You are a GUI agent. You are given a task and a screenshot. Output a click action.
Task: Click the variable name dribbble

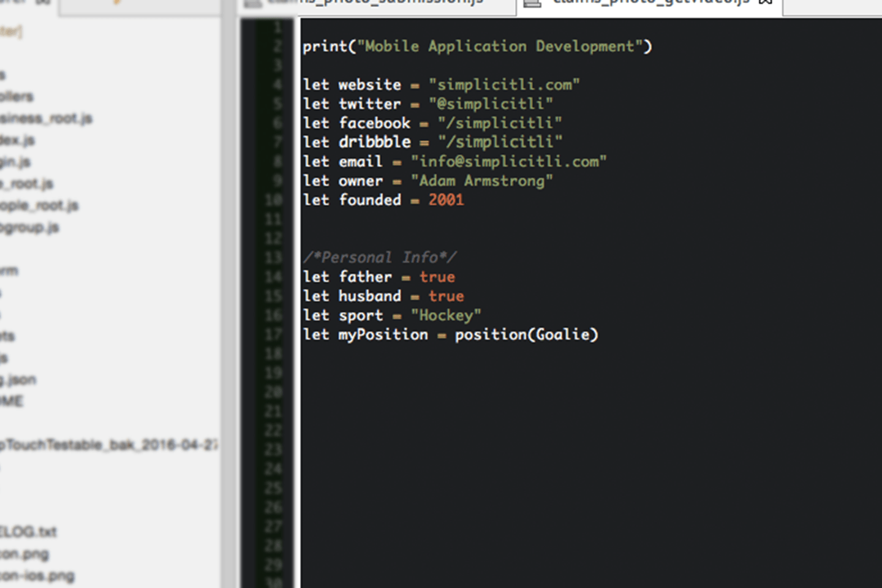click(x=374, y=142)
